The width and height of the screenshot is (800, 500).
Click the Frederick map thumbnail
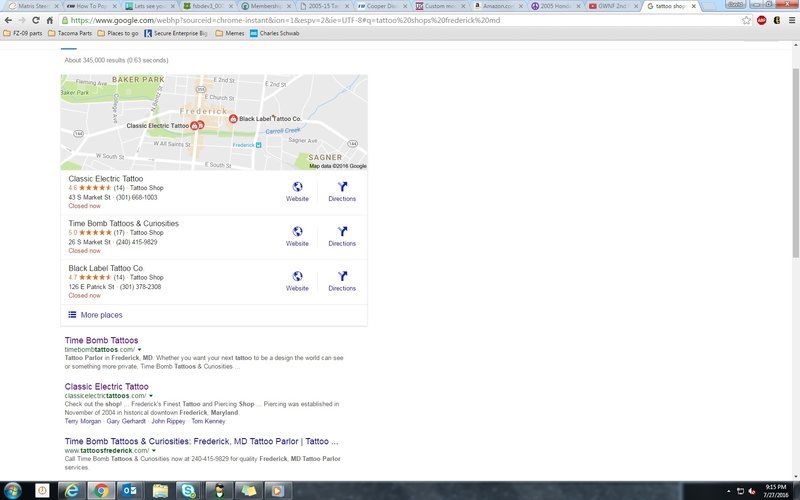[214, 122]
